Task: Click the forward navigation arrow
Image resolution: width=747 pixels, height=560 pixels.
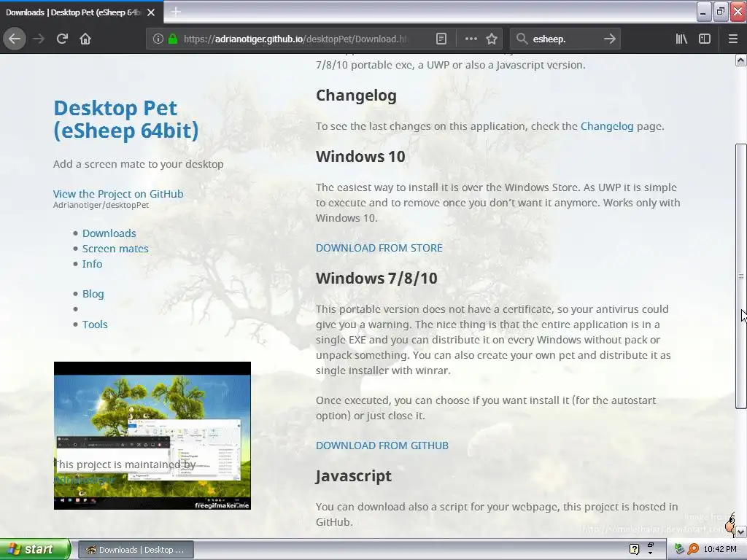Action: pos(39,39)
